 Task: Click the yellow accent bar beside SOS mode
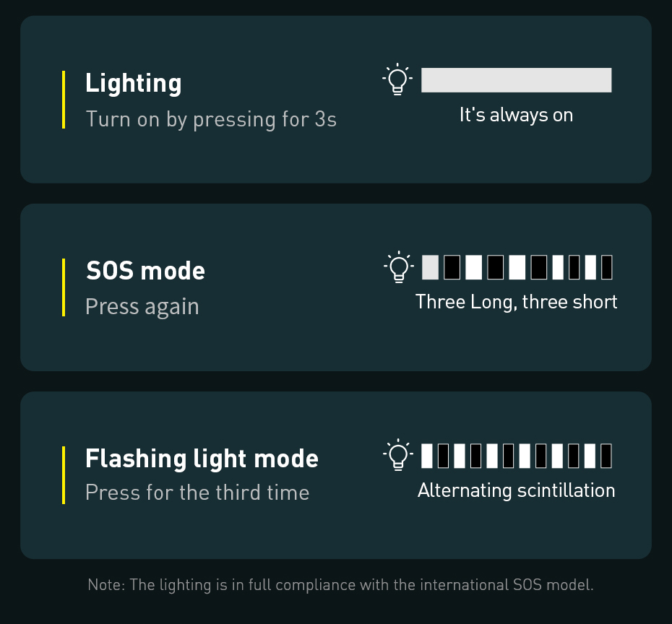(x=64, y=287)
